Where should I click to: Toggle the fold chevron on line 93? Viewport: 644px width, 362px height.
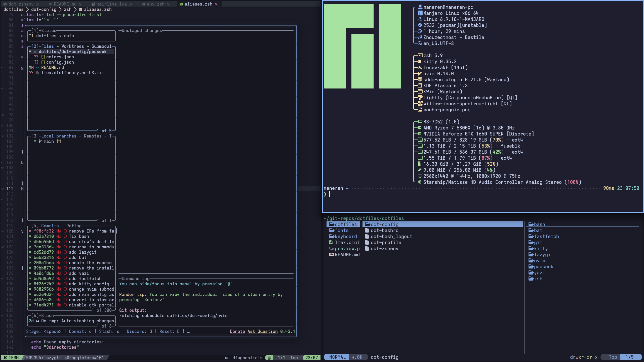tap(2, 88)
